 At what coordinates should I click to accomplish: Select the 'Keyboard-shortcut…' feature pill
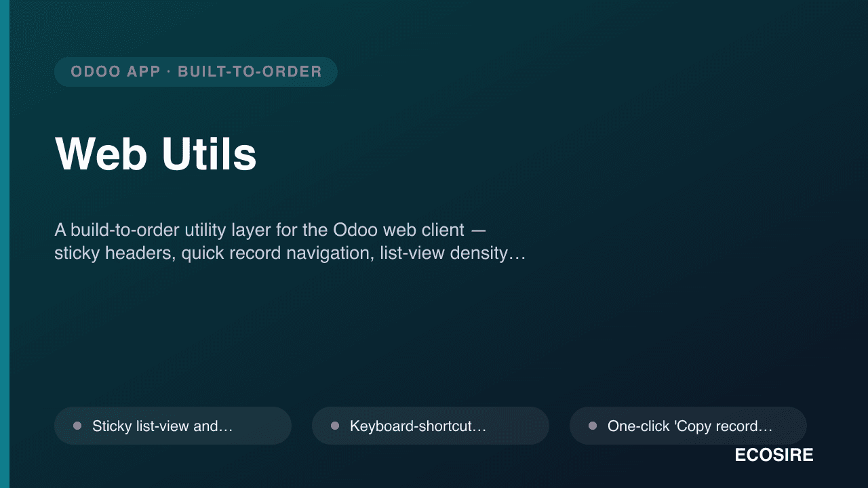pyautogui.click(x=431, y=426)
